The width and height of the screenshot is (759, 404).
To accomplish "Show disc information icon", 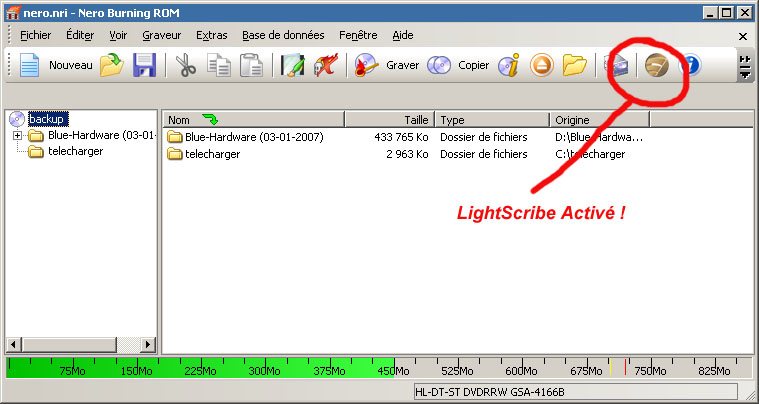I will 509,65.
